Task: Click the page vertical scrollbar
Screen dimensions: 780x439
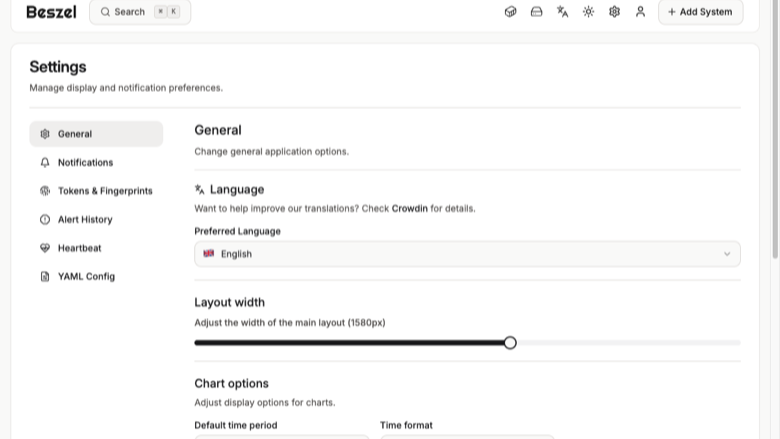Action: (775, 129)
